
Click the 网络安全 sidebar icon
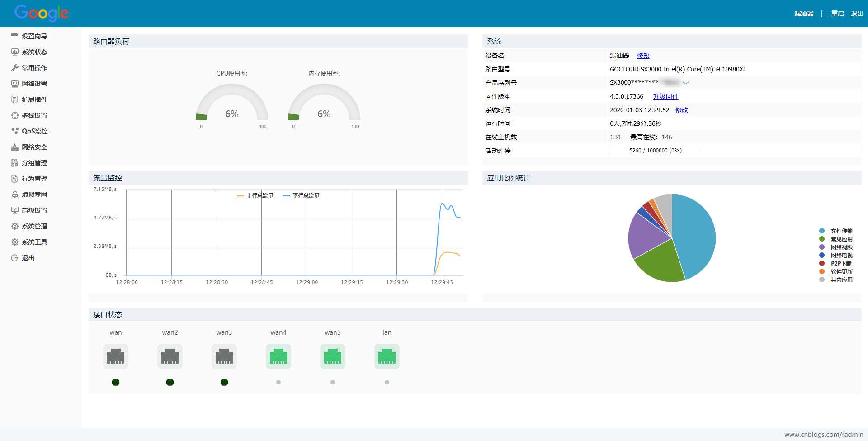pyautogui.click(x=14, y=147)
